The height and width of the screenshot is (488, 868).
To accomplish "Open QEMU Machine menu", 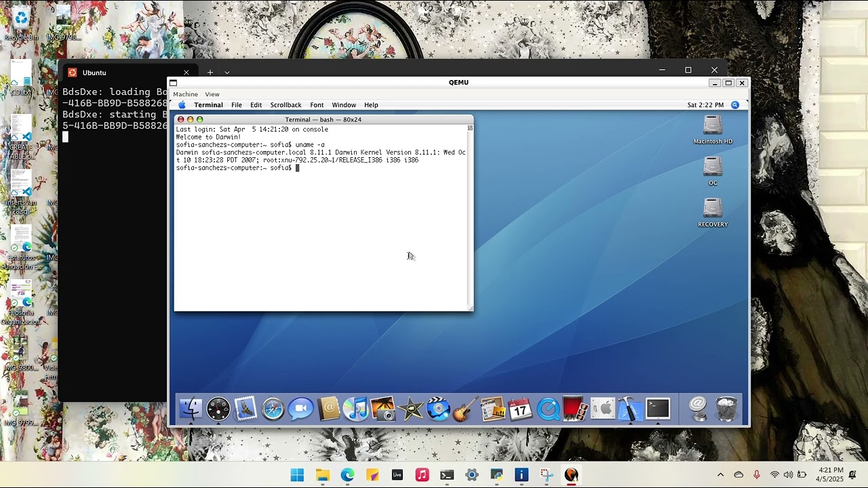I will click(x=185, y=94).
